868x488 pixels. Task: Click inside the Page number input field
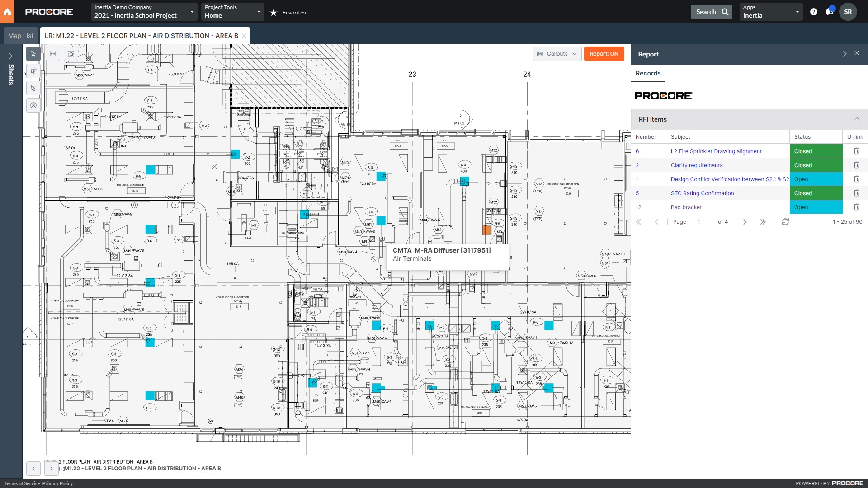click(x=704, y=222)
